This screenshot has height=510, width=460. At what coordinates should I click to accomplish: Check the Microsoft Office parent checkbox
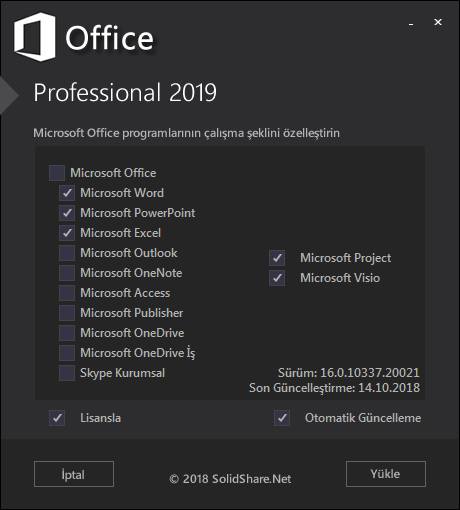pos(57,173)
